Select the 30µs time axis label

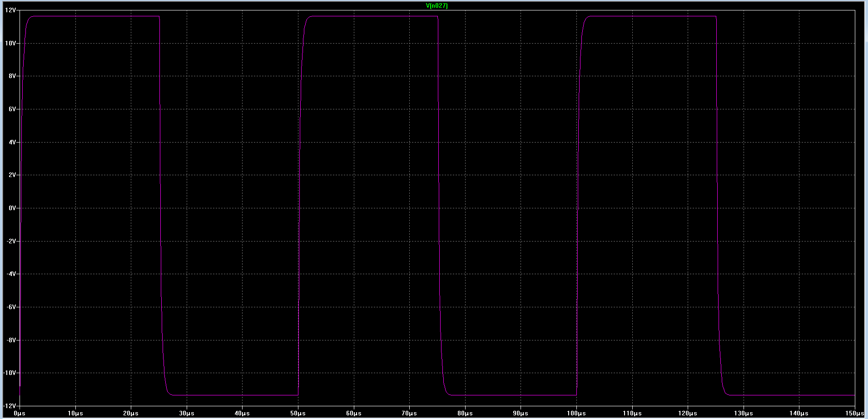tap(187, 414)
